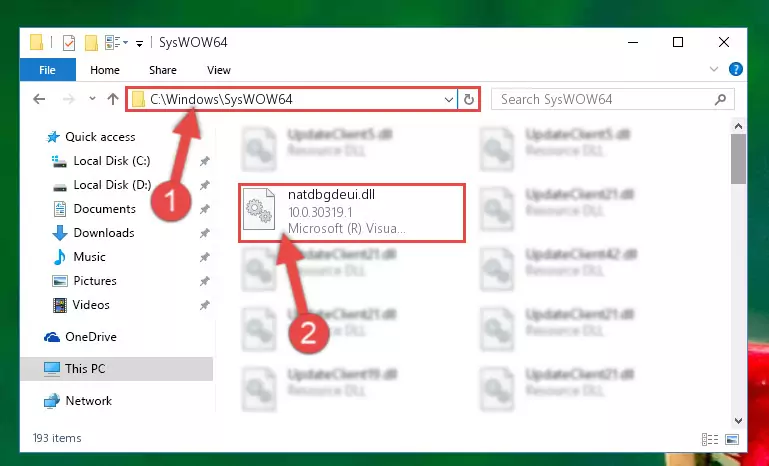Click address bar path C:\Windows\SysWOW64
Viewport: 769px width, 466px height.
(221, 99)
